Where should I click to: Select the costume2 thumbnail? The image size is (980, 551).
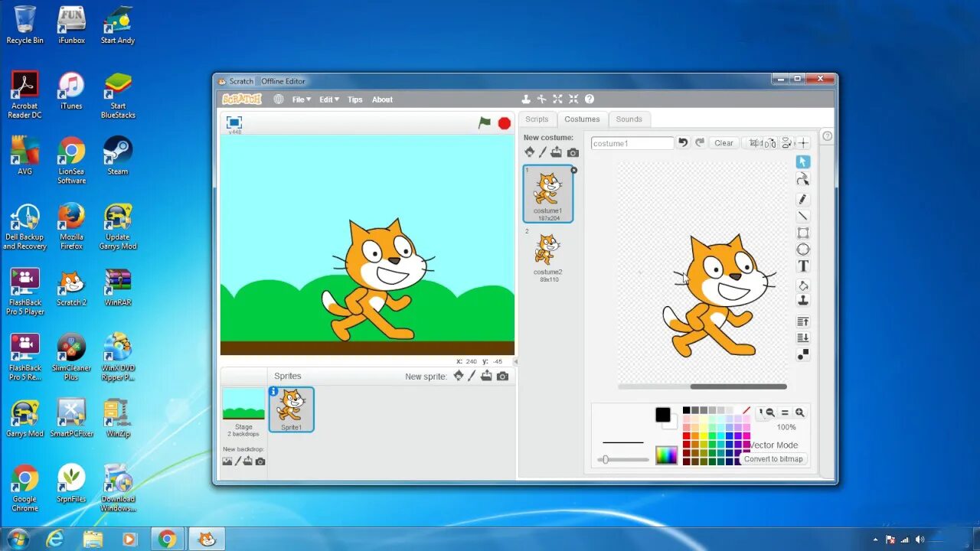pyautogui.click(x=548, y=255)
